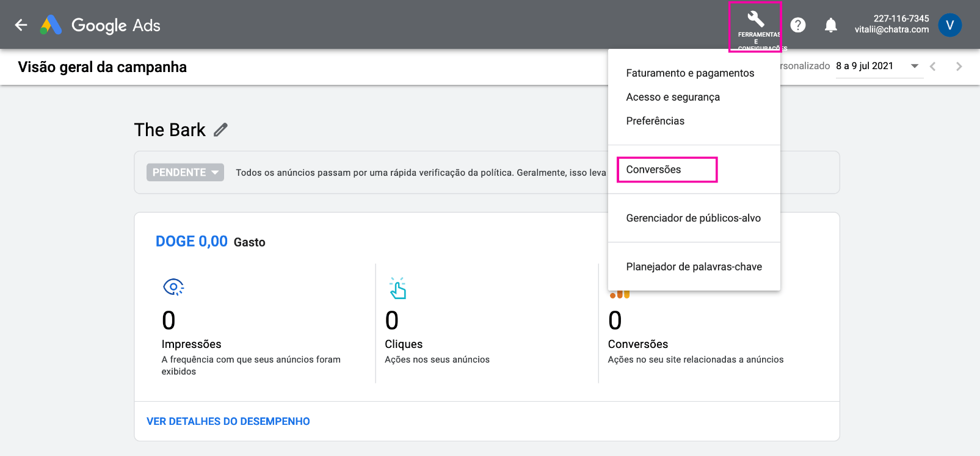Click the Cliques metric label
The width and height of the screenshot is (980, 456).
404,344
